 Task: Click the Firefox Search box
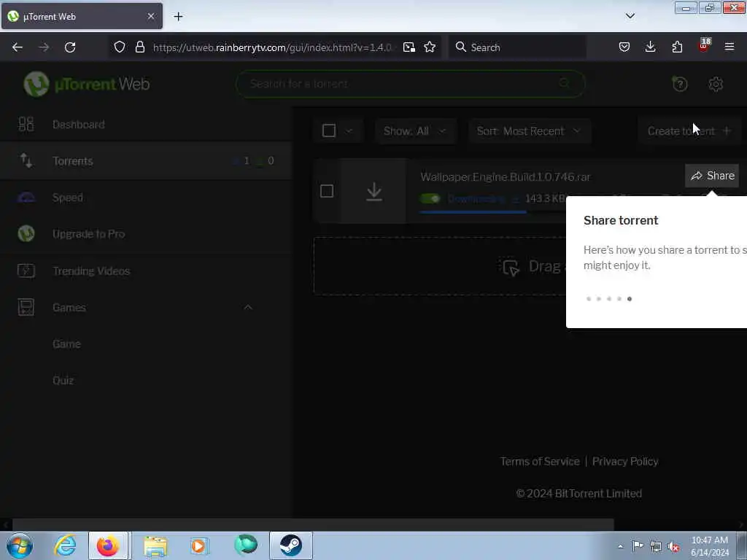click(x=517, y=47)
